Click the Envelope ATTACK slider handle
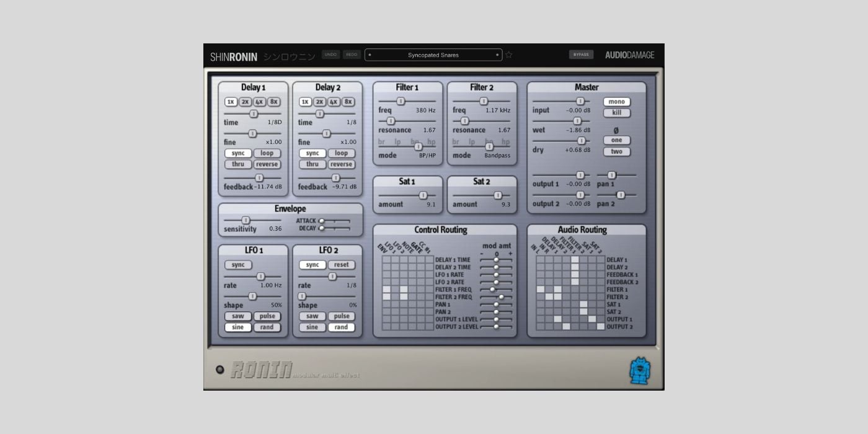The image size is (868, 434). click(x=321, y=221)
